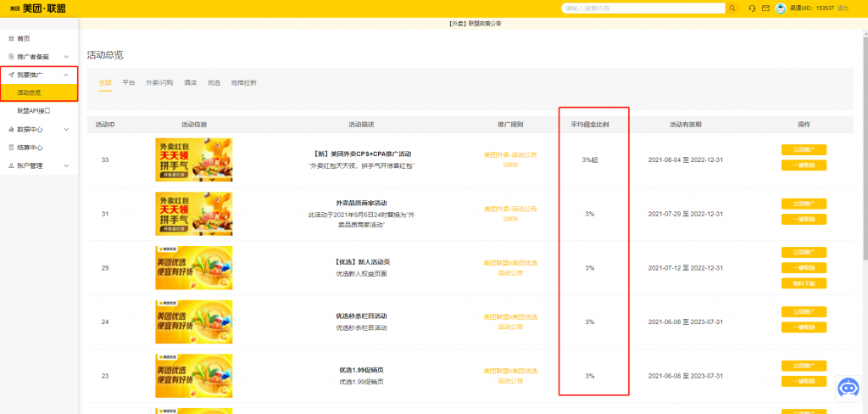Click 立即推广 for activity 31
The height and width of the screenshot is (414, 868).
pyautogui.click(x=804, y=204)
